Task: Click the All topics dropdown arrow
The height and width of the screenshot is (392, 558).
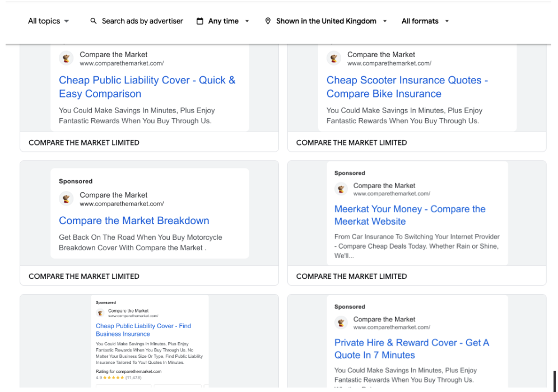Action: pyautogui.click(x=67, y=21)
